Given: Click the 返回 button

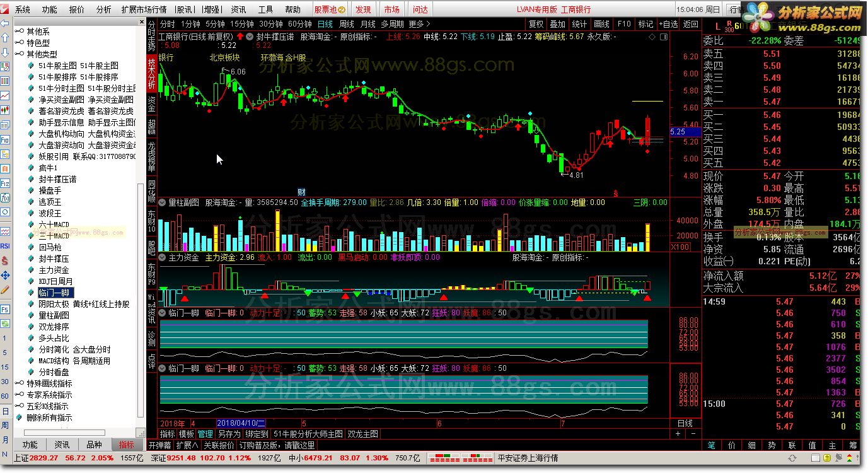Looking at the screenshot, I should point(690,24).
